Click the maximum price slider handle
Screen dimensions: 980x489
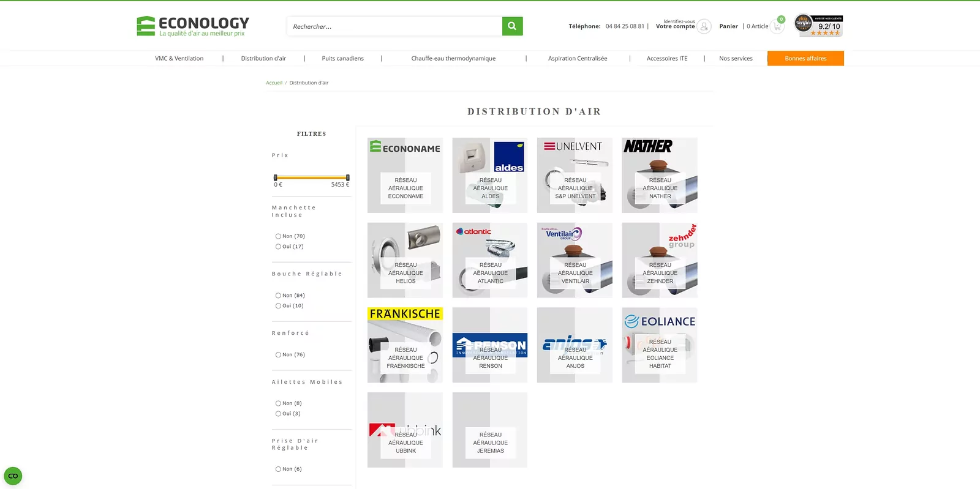[x=347, y=177]
